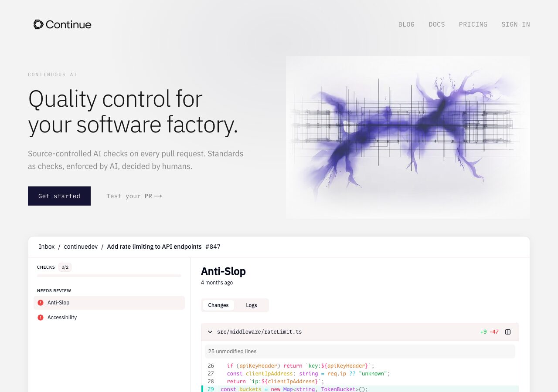Click the Anti-Slop heading
The height and width of the screenshot is (392, 558).
tap(223, 271)
